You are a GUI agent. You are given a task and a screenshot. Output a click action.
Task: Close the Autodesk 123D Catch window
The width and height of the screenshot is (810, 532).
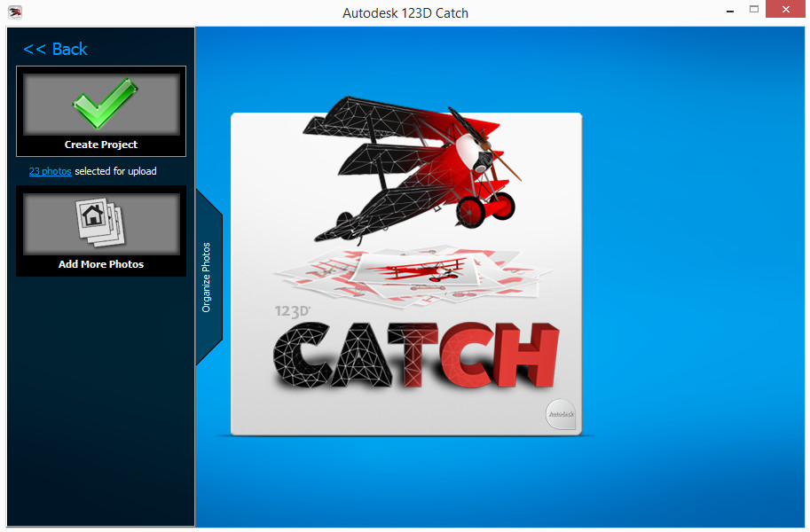[x=786, y=9]
